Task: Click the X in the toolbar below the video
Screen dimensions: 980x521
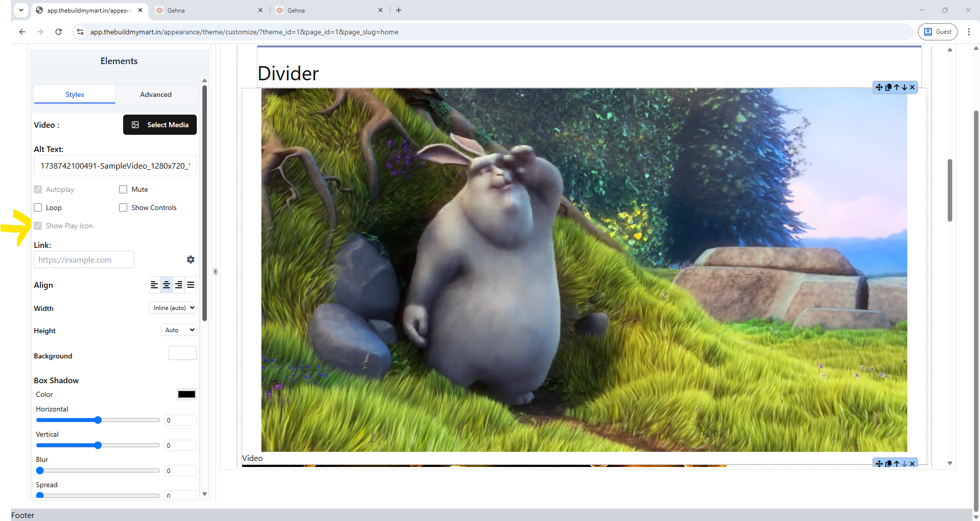Action: coord(912,463)
